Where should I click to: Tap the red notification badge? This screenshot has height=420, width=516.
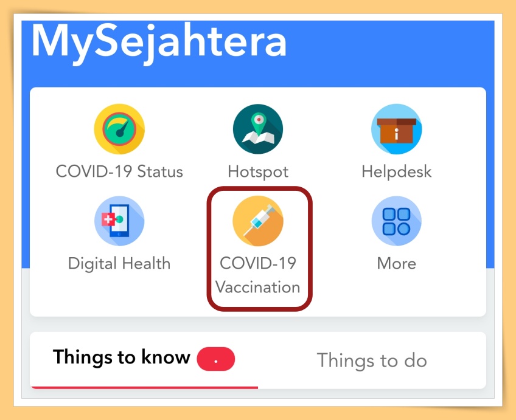[x=216, y=359]
